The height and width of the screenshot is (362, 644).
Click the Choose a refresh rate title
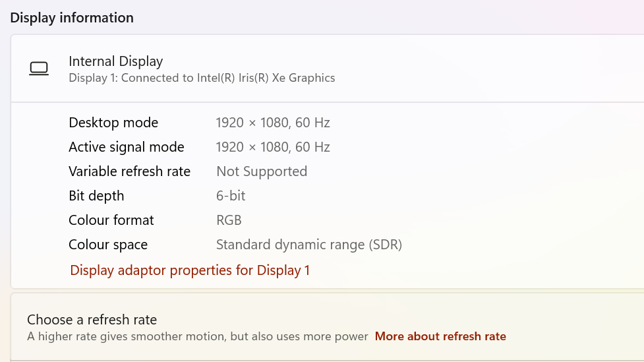[x=92, y=320]
